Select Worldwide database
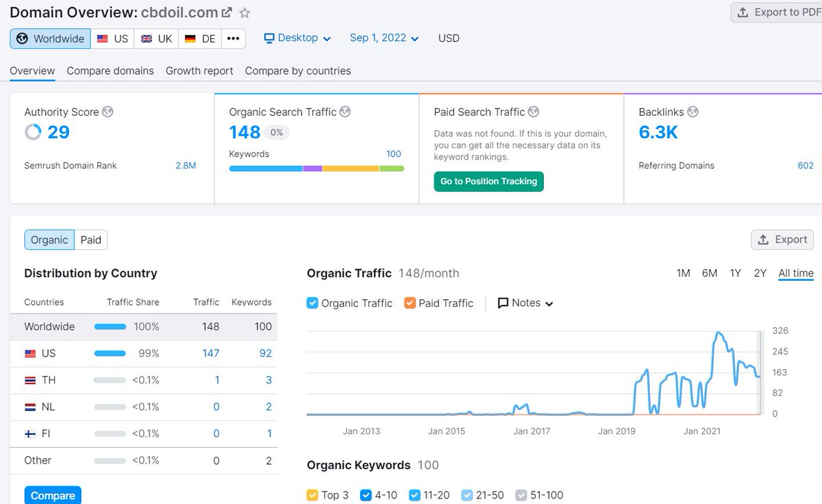This screenshot has width=822, height=504. pos(51,38)
